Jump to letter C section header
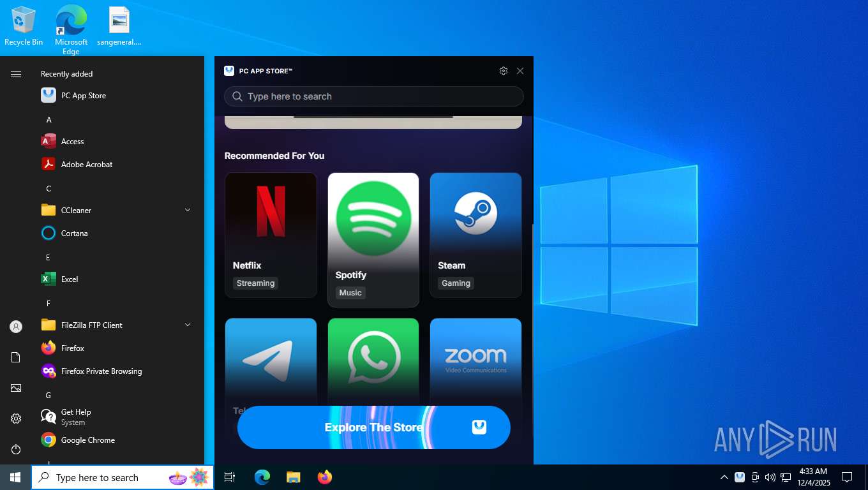Screen dimensions: 868x490 click(49, 189)
